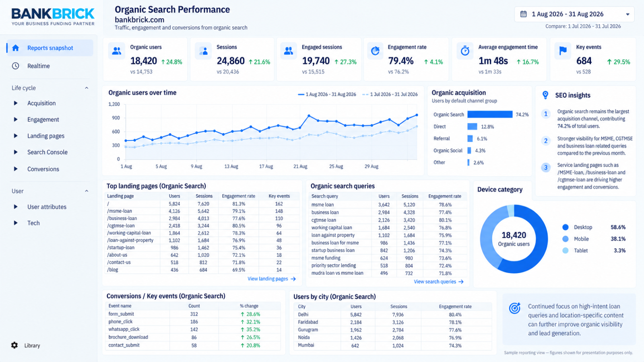Open the Search Console menu item
The width and height of the screenshot is (644, 362).
point(47,152)
